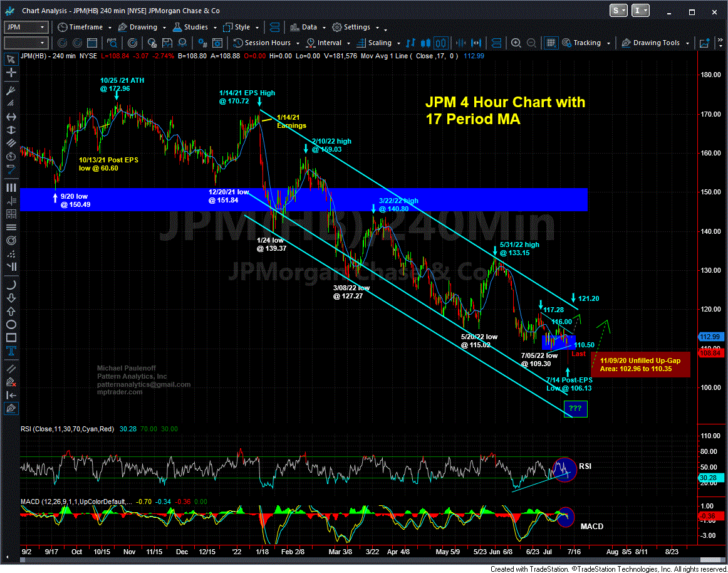The image size is (728, 573).
Task: Click the 'JPM 4 Hour Chart with' title text
Action: click(x=505, y=102)
